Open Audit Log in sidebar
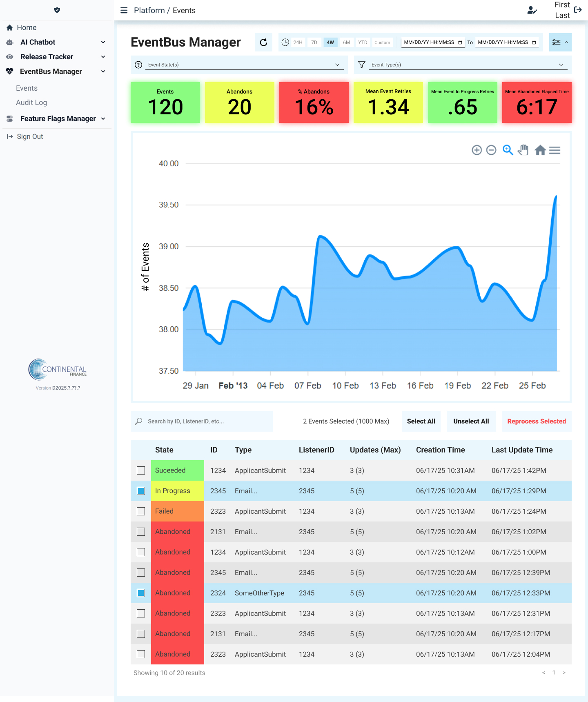Image resolution: width=588 pixels, height=702 pixels. coord(31,103)
